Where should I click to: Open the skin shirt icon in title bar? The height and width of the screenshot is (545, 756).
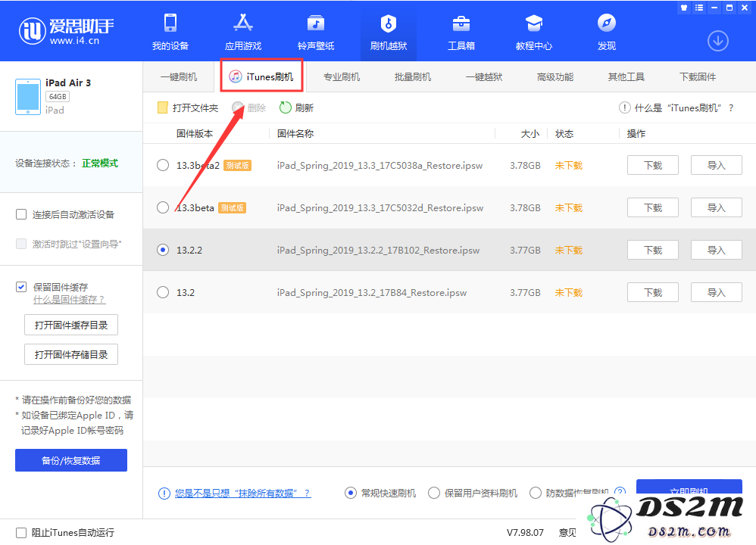pyautogui.click(x=684, y=8)
